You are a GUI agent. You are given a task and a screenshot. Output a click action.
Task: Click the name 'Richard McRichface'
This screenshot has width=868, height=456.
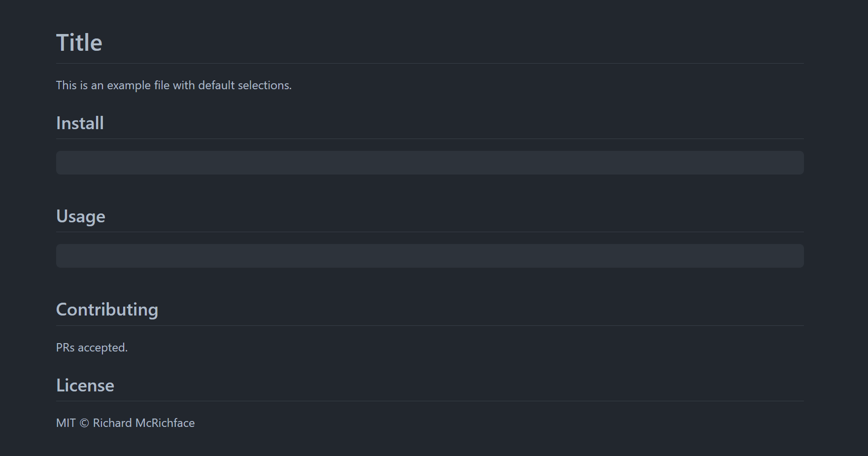click(144, 423)
